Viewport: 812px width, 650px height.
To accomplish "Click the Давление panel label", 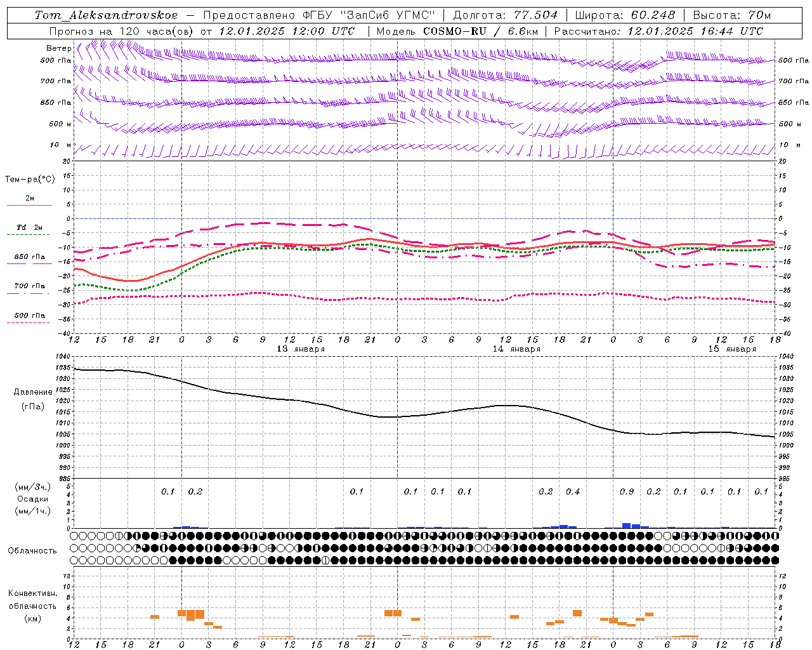I will [x=33, y=392].
